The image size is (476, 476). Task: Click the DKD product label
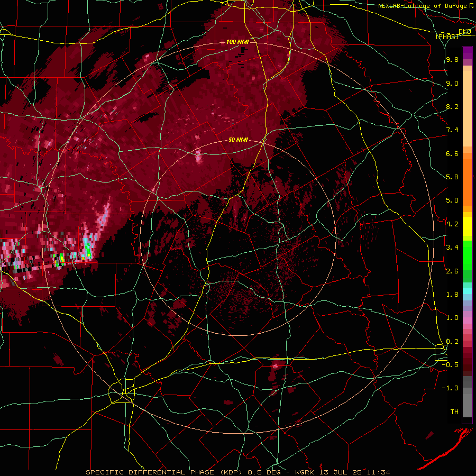pos(465,32)
